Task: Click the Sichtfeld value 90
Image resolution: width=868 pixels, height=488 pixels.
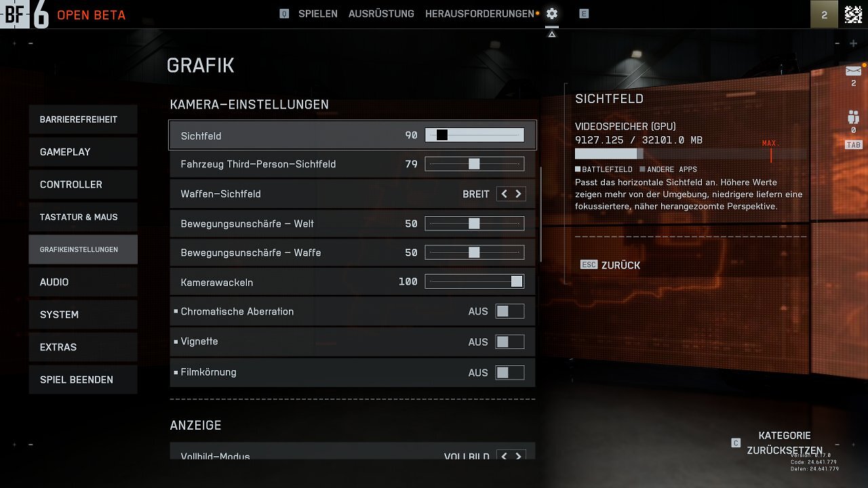Action: pos(411,136)
